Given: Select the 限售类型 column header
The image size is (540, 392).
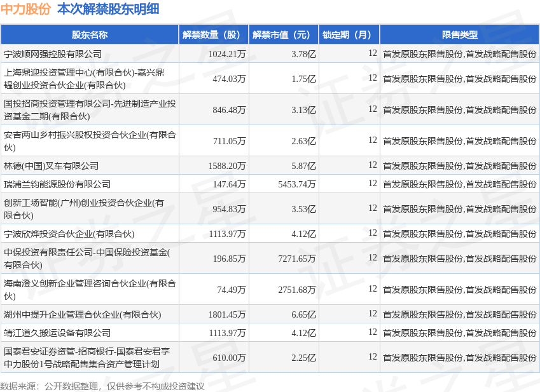Looking at the screenshot, I should (x=460, y=35).
